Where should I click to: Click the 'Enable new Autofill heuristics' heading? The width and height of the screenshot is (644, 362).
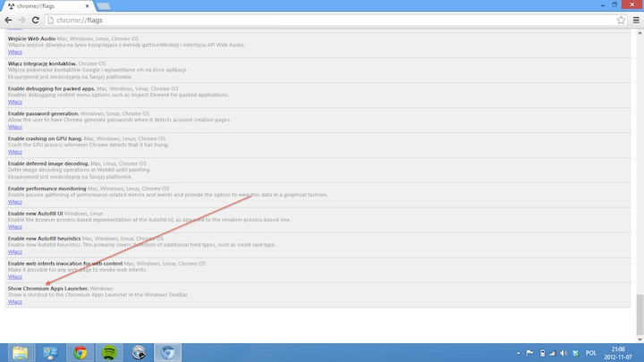point(45,239)
